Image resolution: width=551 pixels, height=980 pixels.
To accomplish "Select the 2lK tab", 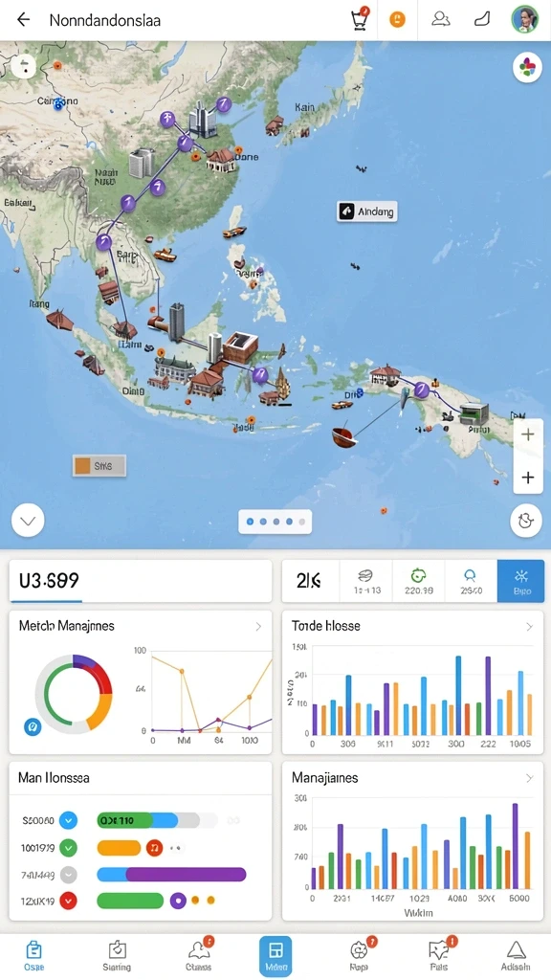I will pos(311,581).
